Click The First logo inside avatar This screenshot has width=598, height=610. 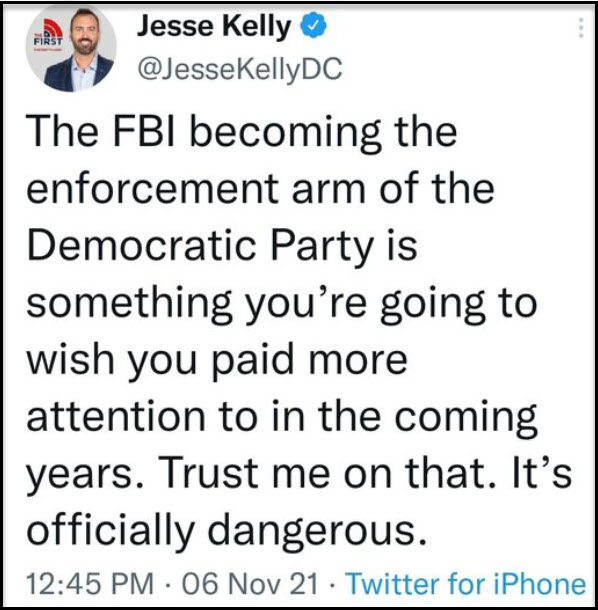coord(47,36)
